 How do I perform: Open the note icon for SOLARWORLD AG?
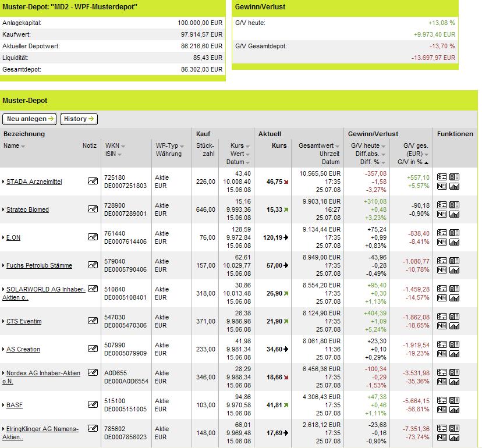pyautogui.click(x=93, y=289)
